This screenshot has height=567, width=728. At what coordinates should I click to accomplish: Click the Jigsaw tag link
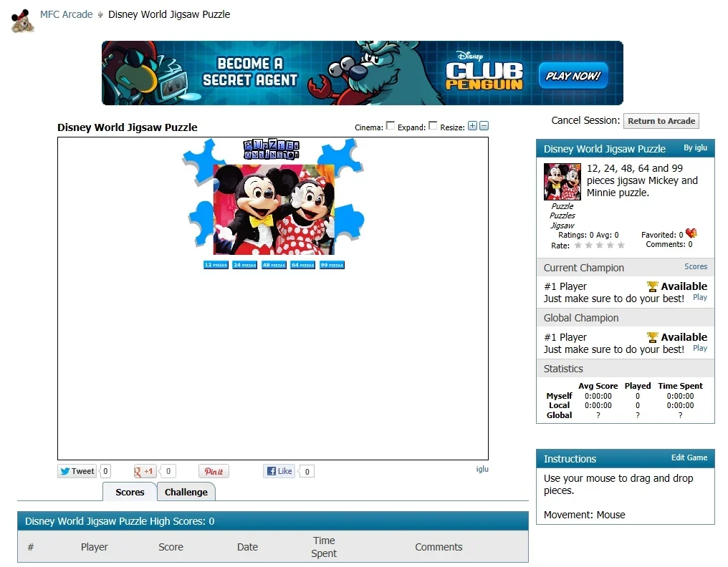[562, 226]
